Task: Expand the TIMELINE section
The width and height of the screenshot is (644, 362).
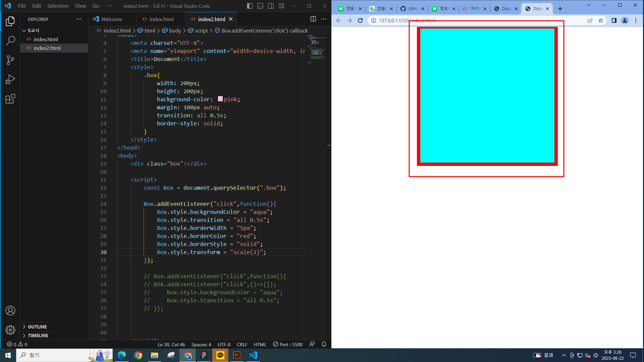Action: [x=38, y=336]
